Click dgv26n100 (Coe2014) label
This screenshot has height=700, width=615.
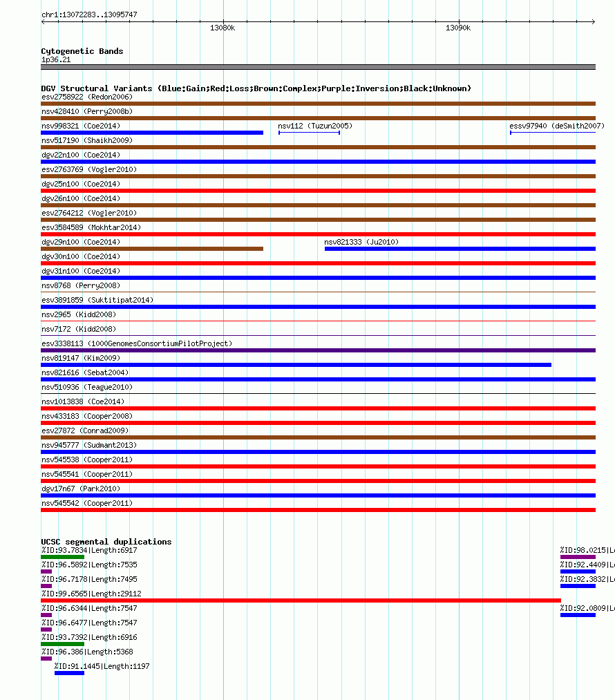(81, 198)
